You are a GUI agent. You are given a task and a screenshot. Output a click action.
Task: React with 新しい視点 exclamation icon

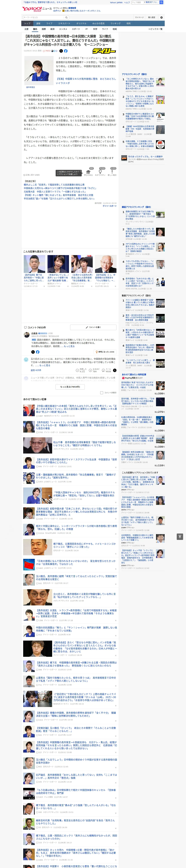(112, 172)
